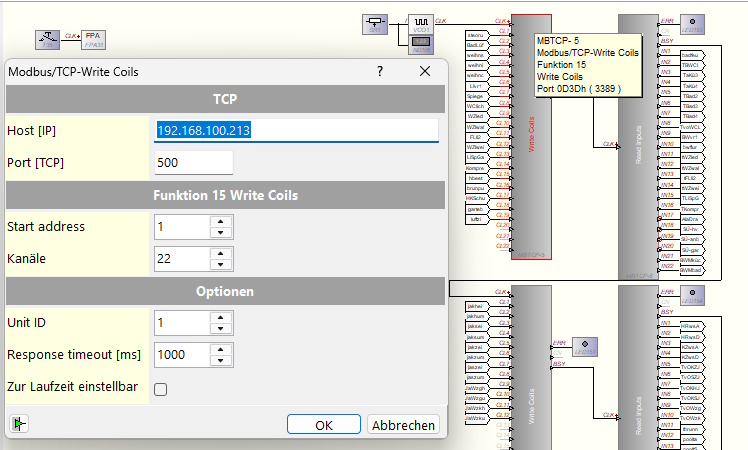
Task: Select the red-outlined MBTCP-5 Write Coils block
Action: [x=531, y=137]
